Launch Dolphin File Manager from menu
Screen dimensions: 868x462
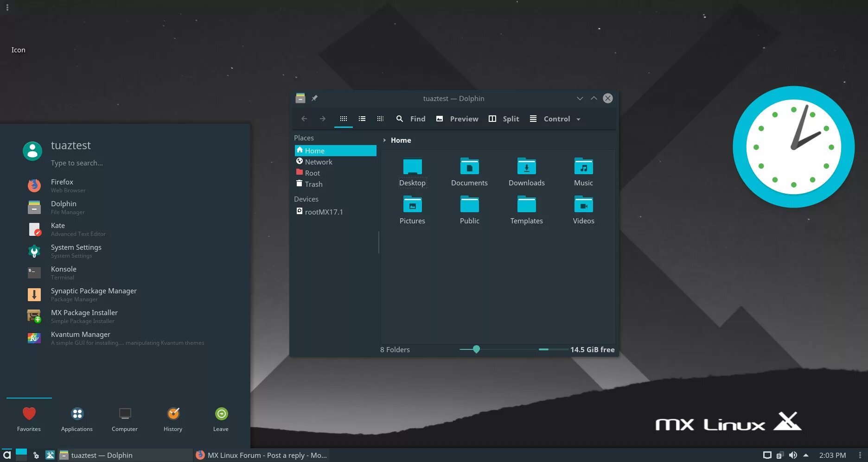[125, 207]
